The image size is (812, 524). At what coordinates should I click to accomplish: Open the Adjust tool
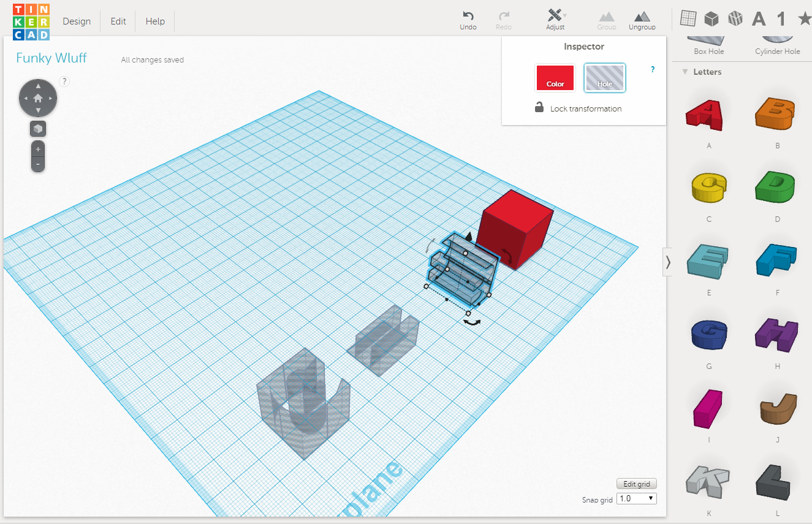pos(555,16)
